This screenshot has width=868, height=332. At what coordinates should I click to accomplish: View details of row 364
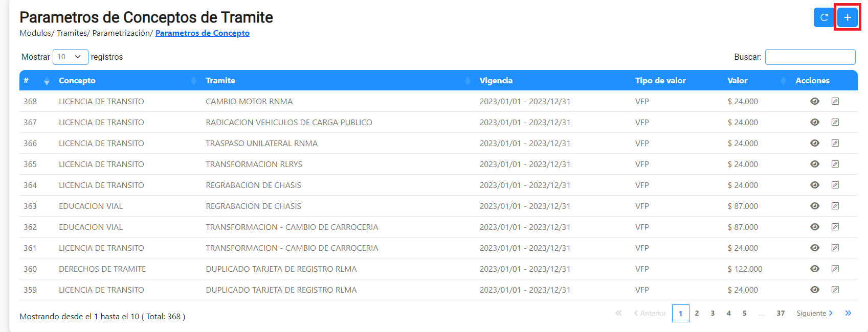(x=815, y=185)
